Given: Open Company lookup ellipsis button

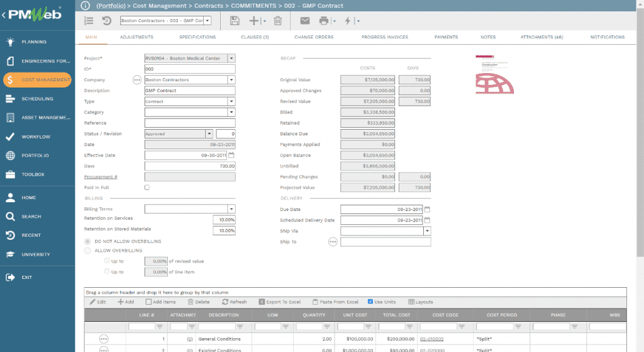Looking at the screenshot, I should point(136,80).
